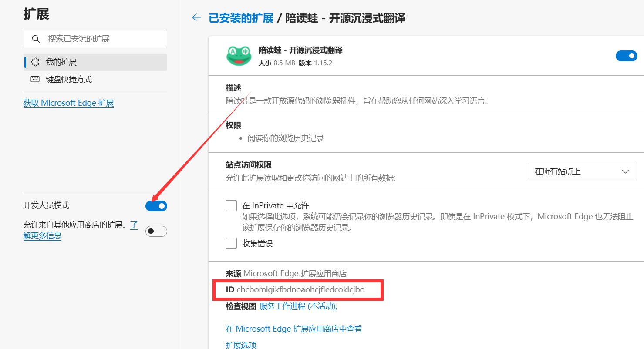Screen dimensions: 644x349
Task: Click the 扩展 sidebar heading
Action: click(36, 14)
